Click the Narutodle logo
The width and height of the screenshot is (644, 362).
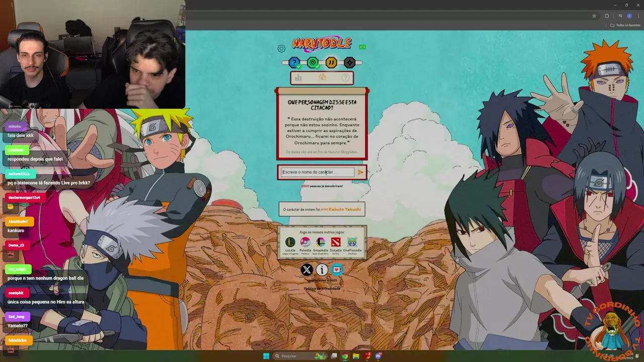[x=322, y=44]
